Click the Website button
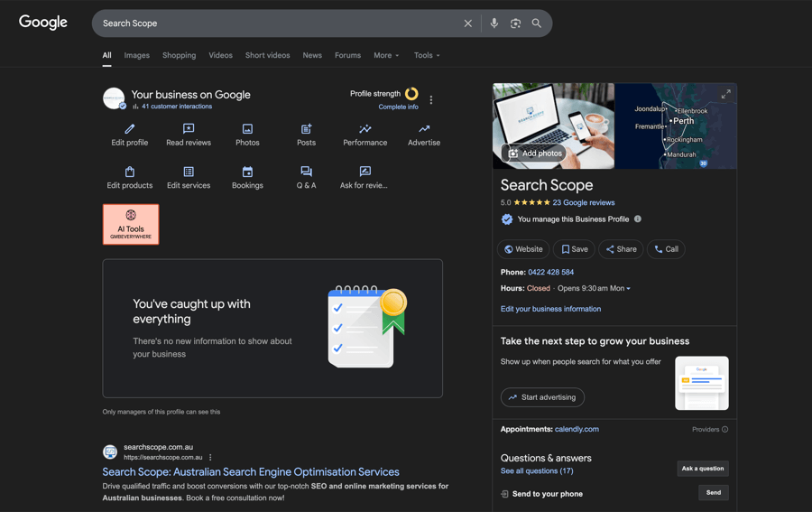The height and width of the screenshot is (512, 812). [523, 249]
